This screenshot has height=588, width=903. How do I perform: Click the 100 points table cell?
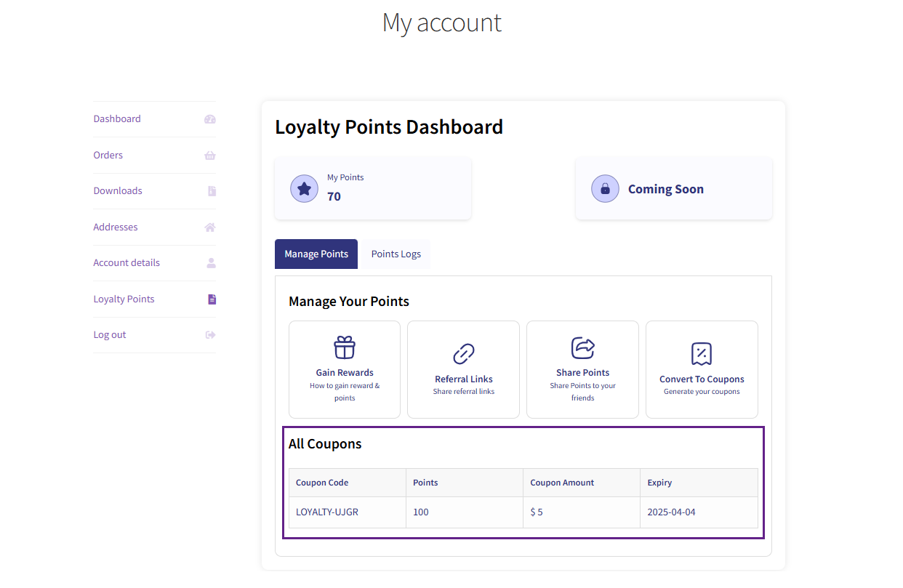(465, 512)
